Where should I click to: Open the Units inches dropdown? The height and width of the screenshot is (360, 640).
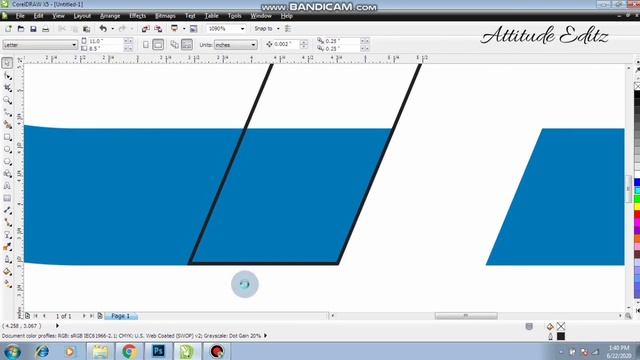click(236, 45)
